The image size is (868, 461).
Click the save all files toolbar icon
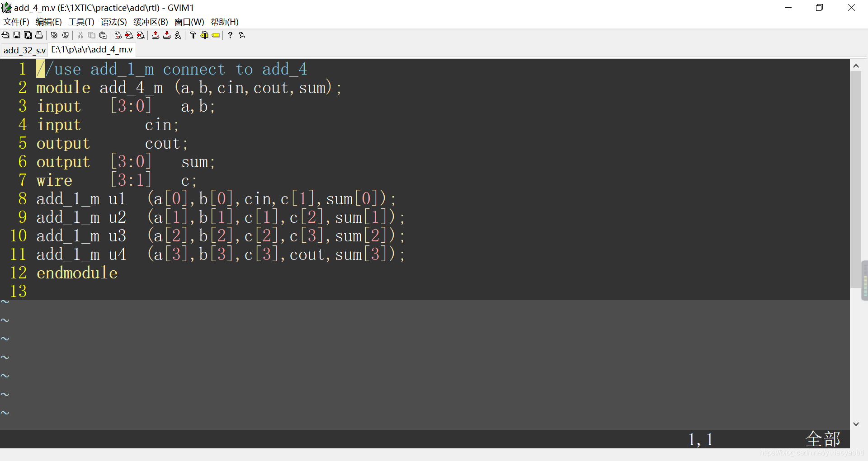tap(28, 35)
